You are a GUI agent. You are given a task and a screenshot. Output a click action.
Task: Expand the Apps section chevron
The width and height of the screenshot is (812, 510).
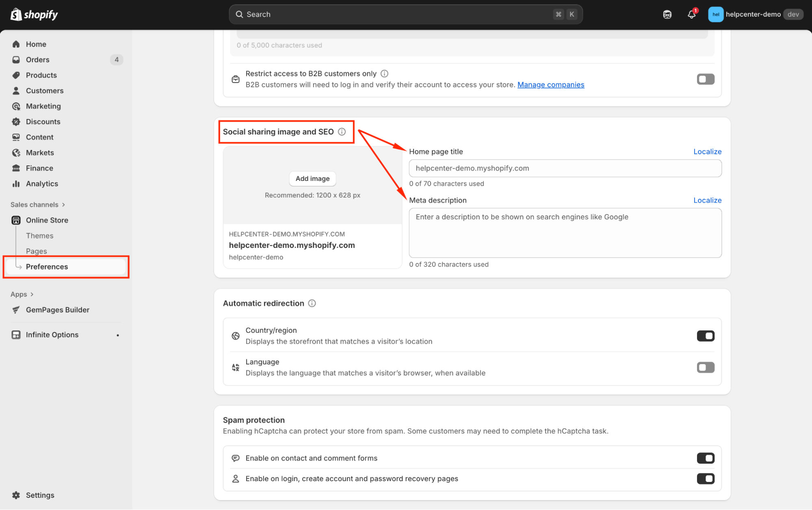(x=32, y=294)
